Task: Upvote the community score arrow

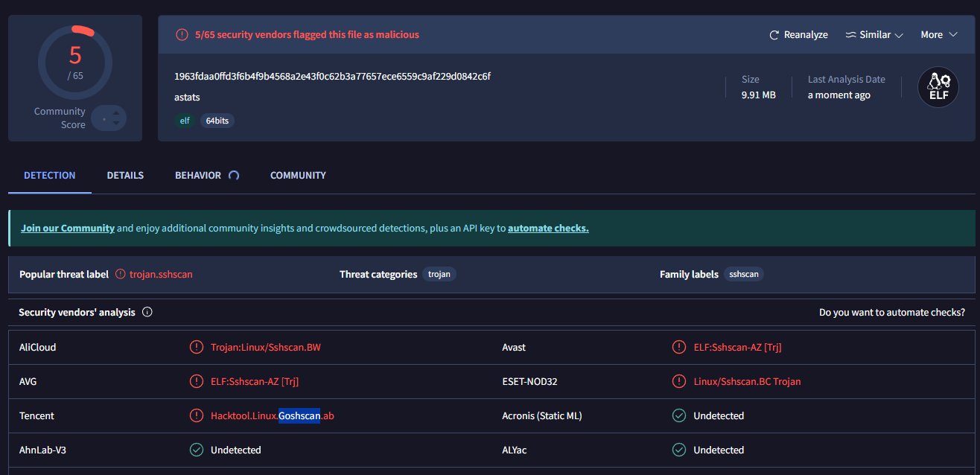Action: pos(115,112)
